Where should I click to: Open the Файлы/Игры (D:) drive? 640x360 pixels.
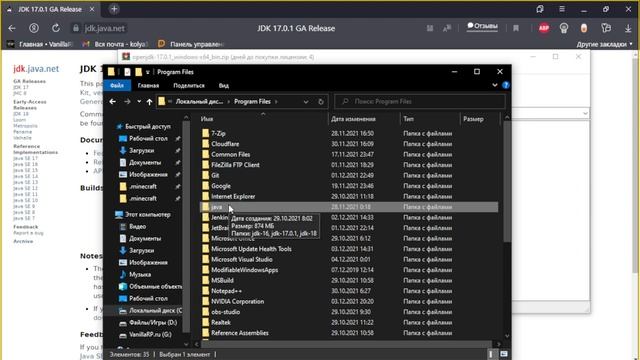(153, 322)
